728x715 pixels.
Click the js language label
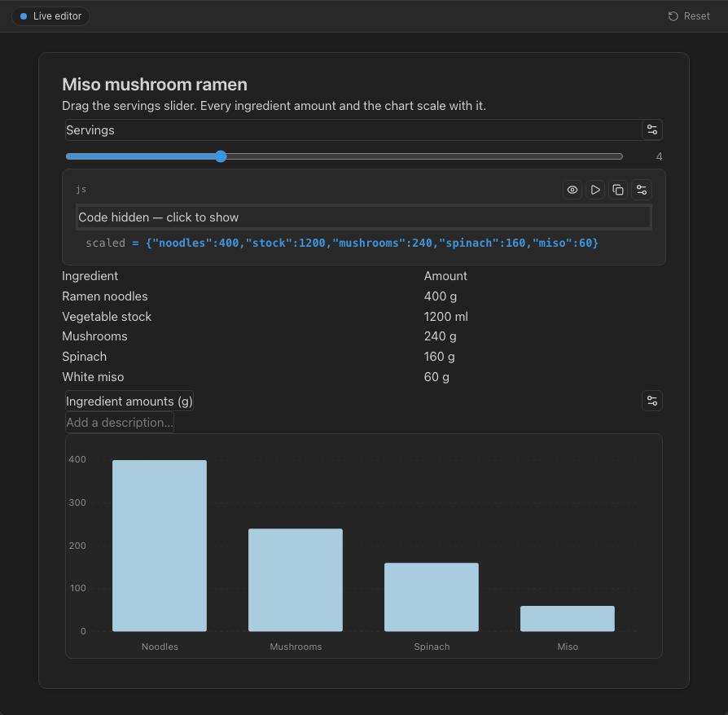[x=81, y=189]
